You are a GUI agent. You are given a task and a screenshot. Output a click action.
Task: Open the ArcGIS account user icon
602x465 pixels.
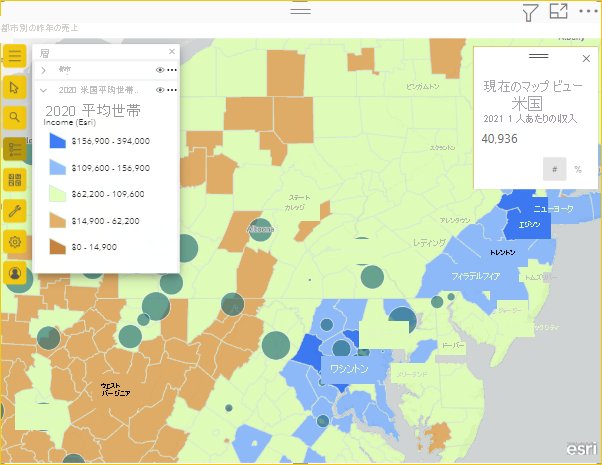15,273
